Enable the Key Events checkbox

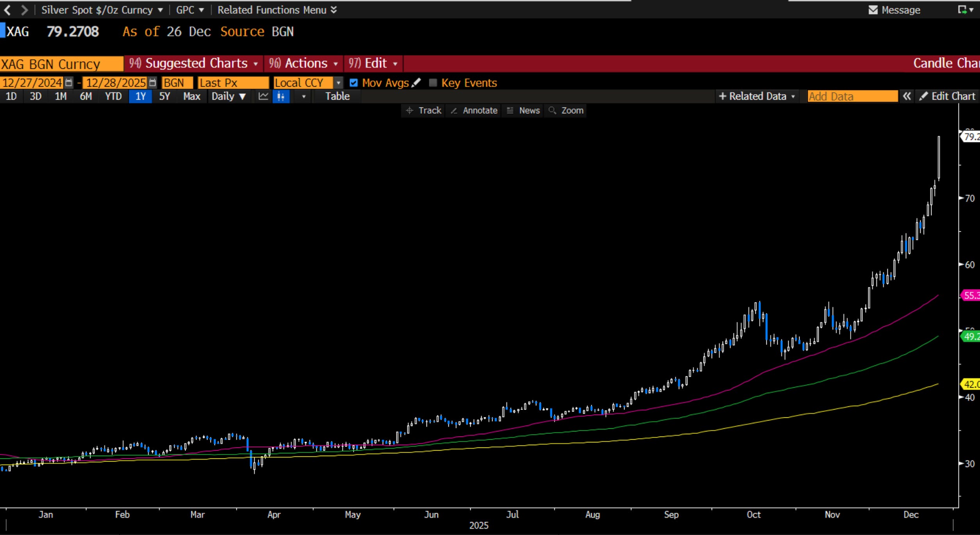click(x=433, y=82)
